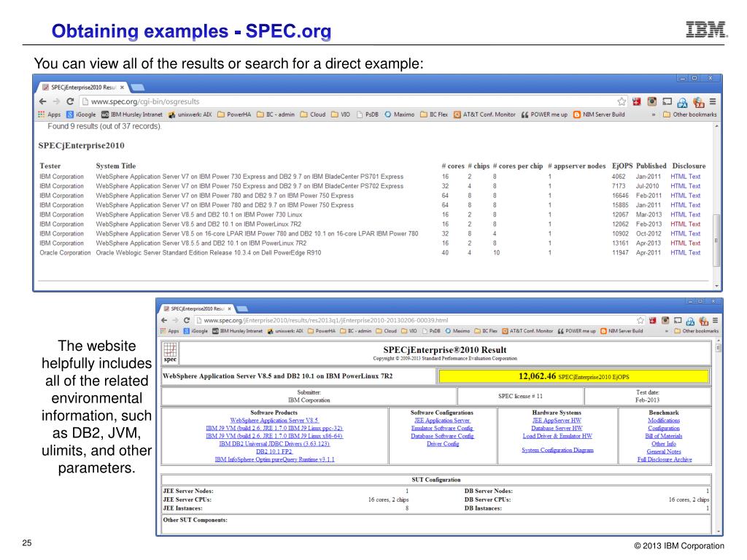
Task: Open the Database Software Config link
Action: [x=442, y=436]
